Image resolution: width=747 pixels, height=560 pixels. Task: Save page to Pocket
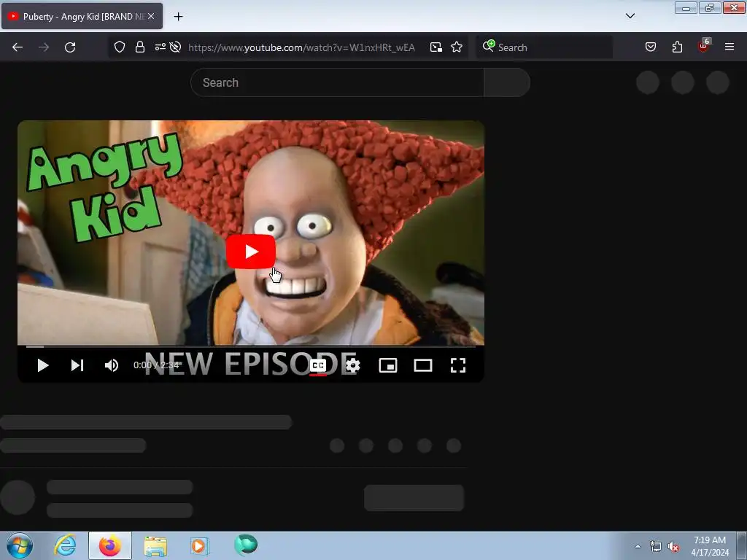pos(651,47)
